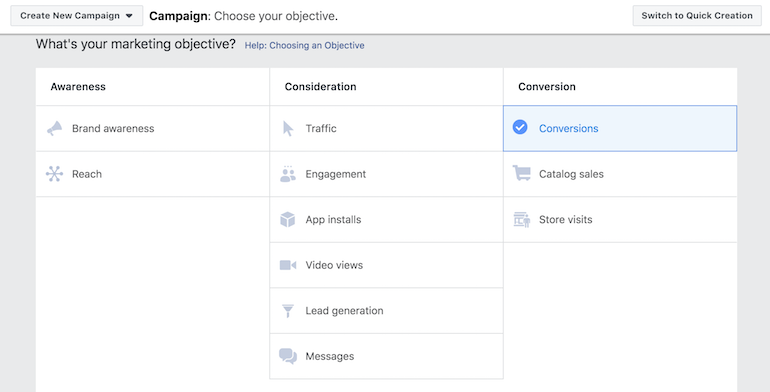Choose the Catalog sales objective

point(620,174)
